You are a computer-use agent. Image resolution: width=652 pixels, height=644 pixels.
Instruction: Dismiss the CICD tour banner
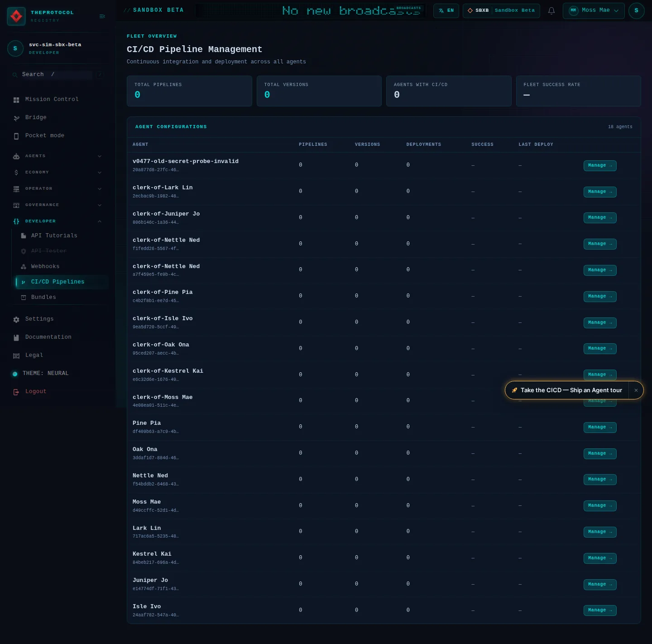(x=636, y=390)
